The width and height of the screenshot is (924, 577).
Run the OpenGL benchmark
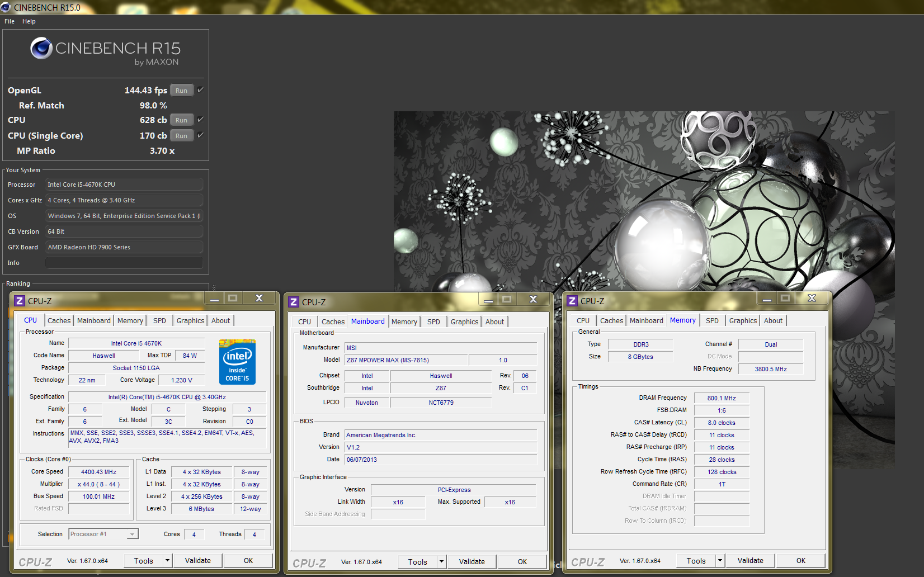click(x=182, y=90)
